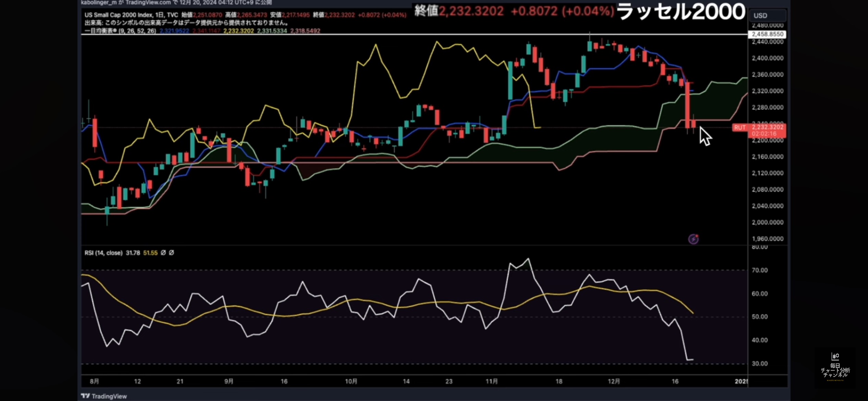Image resolution: width=868 pixels, height=401 pixels.
Task: Click the large +0.8072 (+0.04%) change text
Action: pos(562,11)
